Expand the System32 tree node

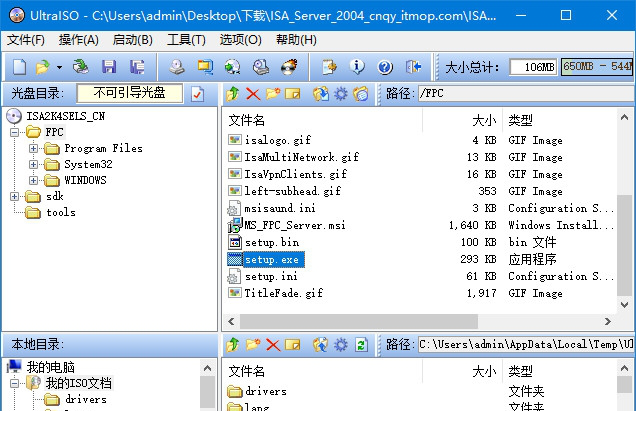[34, 164]
